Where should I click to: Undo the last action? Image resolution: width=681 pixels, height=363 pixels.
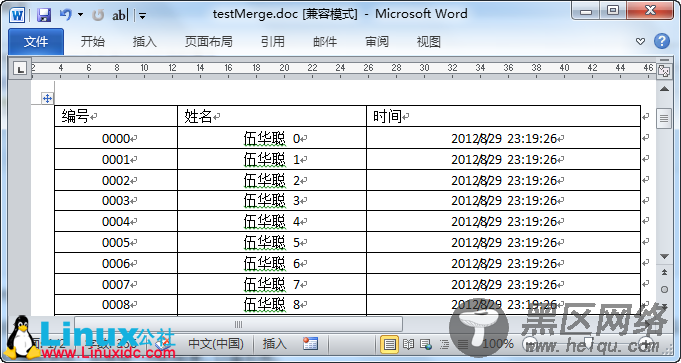click(x=65, y=15)
